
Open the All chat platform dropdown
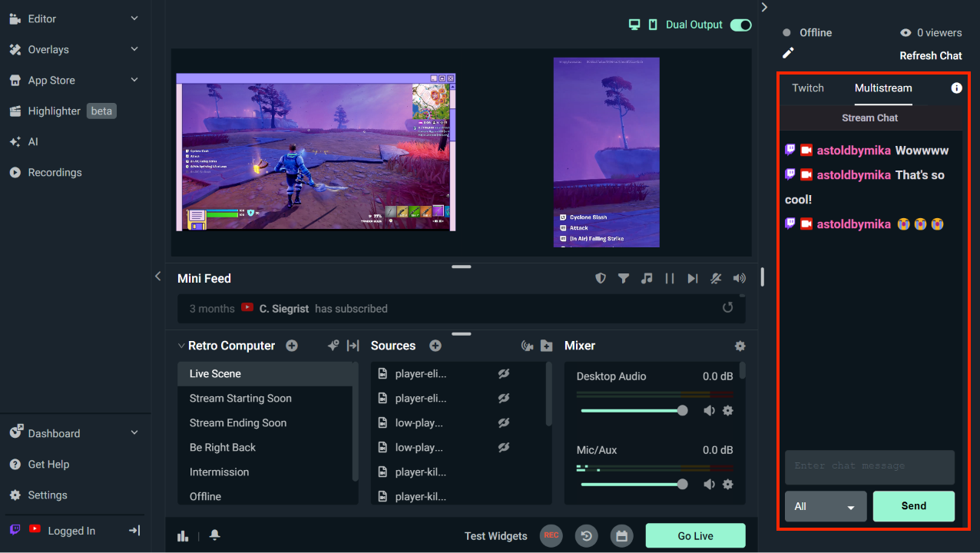coord(826,506)
